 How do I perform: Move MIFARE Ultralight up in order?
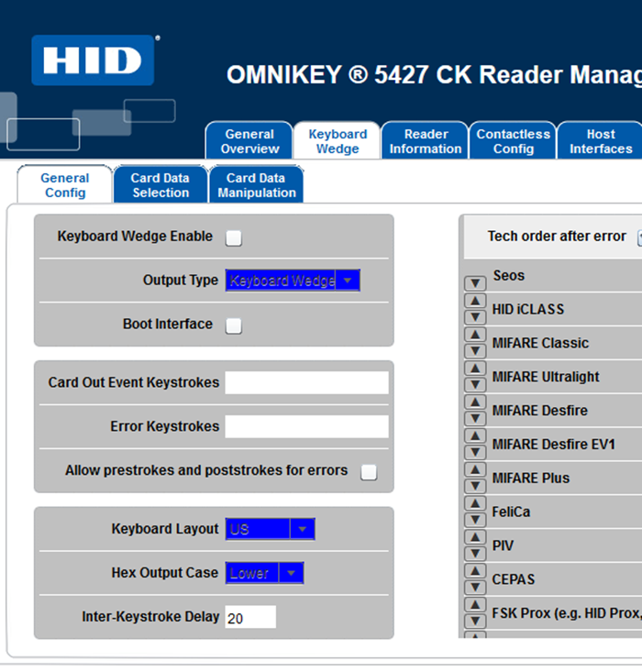(475, 369)
